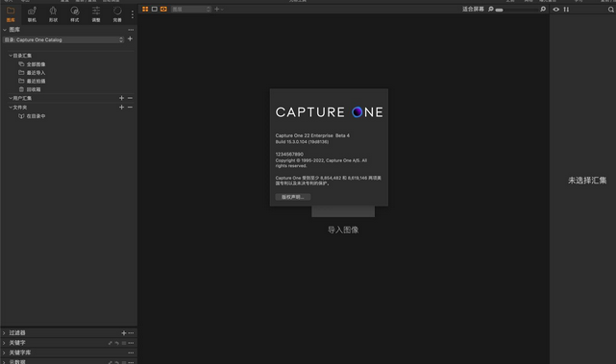Switch to the 样式 style tool tab
This screenshot has height=364, width=616.
pos(75,14)
